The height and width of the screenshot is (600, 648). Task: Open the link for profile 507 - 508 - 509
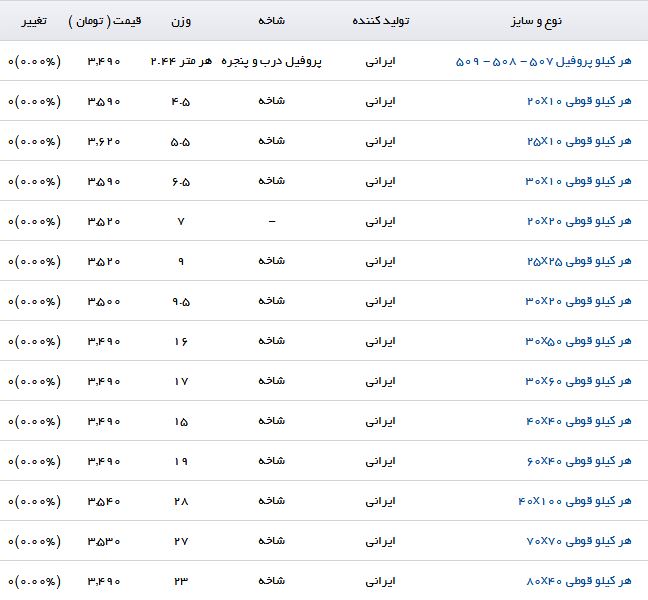tap(543, 61)
